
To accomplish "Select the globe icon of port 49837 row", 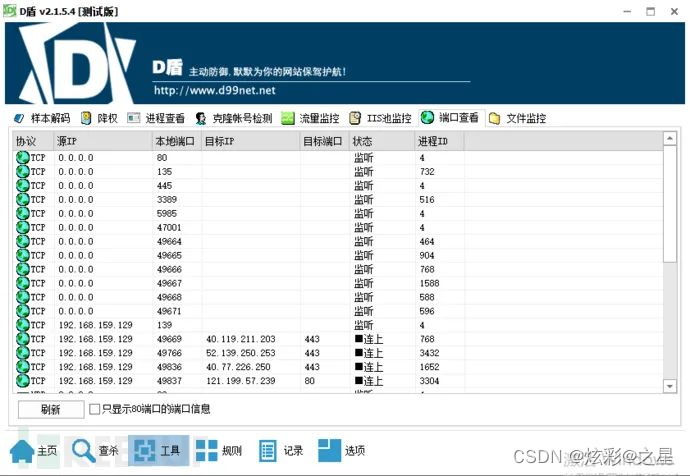I will 22,381.
